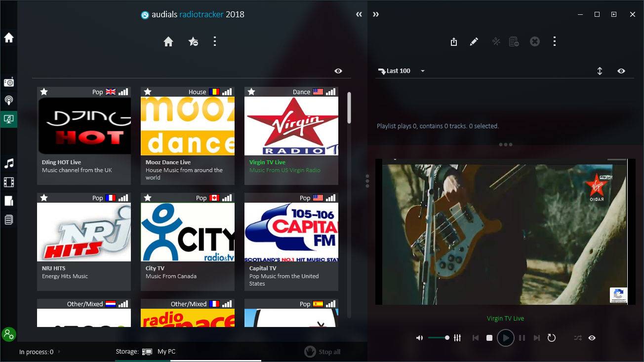Screen dimensions: 644x362
Task: Click the remove favorite star icon
Action: pos(193,42)
